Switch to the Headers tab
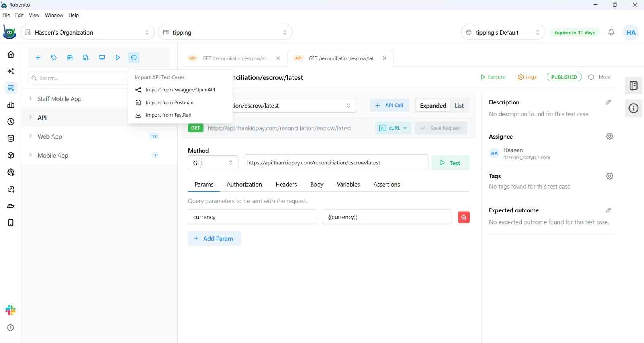This screenshot has width=644, height=343. [286, 185]
